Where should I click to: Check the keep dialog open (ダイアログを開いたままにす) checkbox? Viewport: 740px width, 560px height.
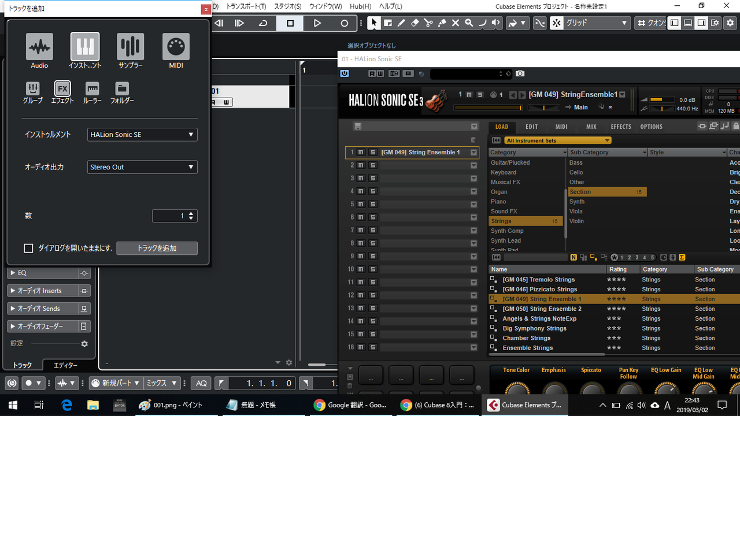[x=28, y=248]
